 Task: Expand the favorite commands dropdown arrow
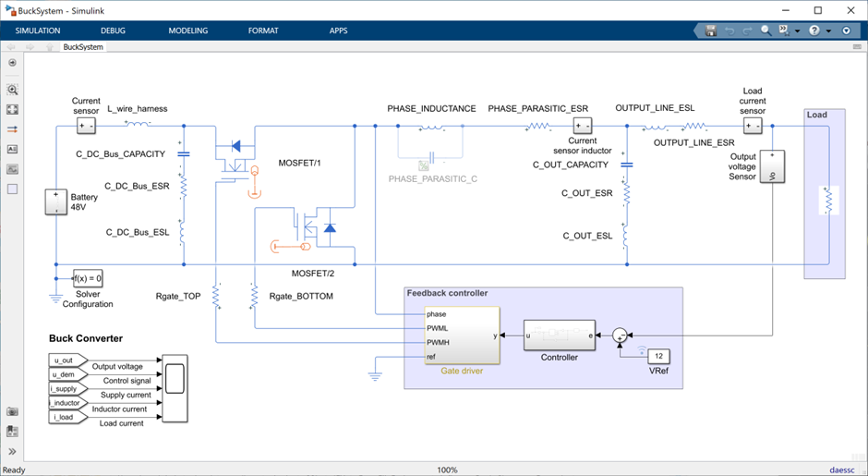click(796, 31)
